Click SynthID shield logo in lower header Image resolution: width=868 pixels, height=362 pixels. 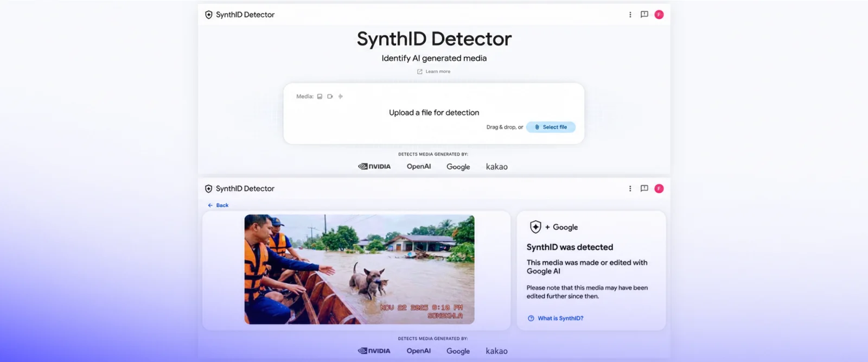(208, 189)
